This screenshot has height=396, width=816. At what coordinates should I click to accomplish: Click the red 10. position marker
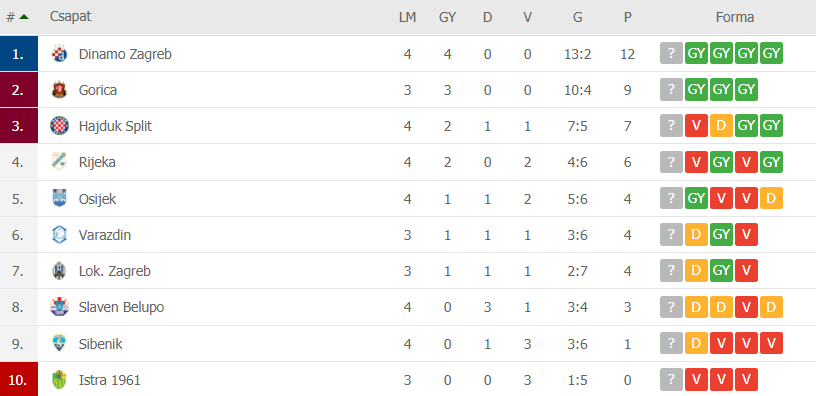pyautogui.click(x=19, y=379)
